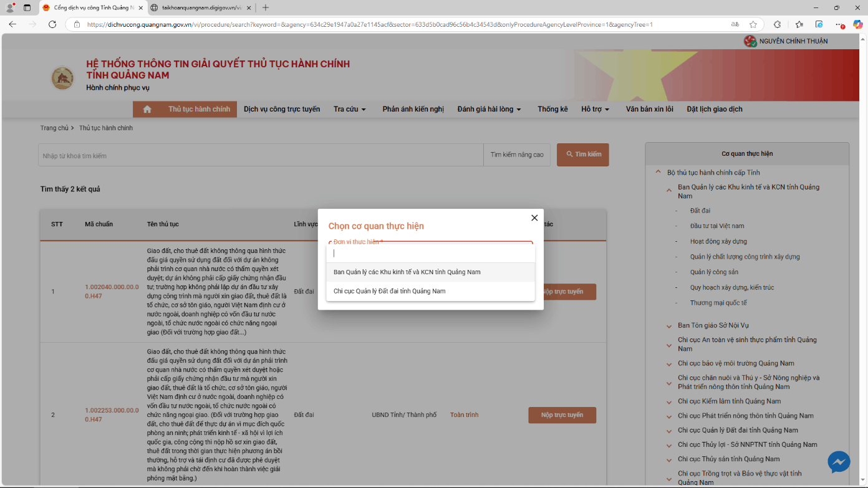Select Chi cục Quản lý Đất đai option
Viewport: 868px width, 488px height.
click(x=389, y=291)
